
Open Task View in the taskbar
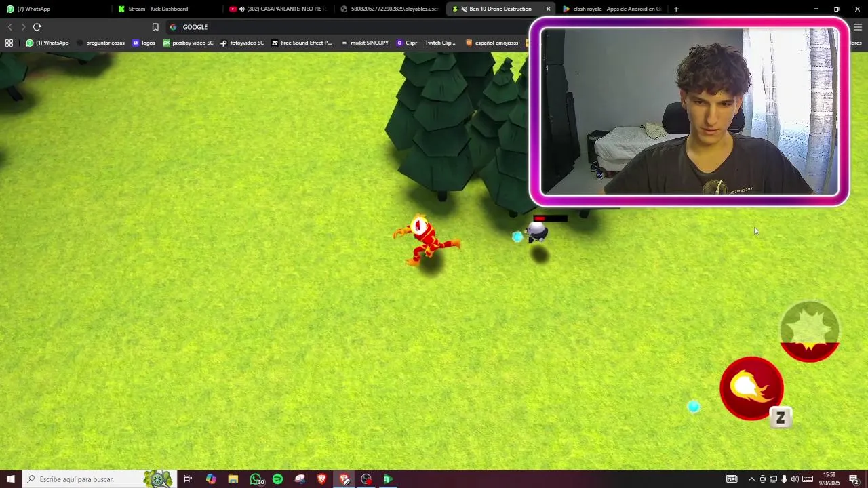click(x=188, y=479)
